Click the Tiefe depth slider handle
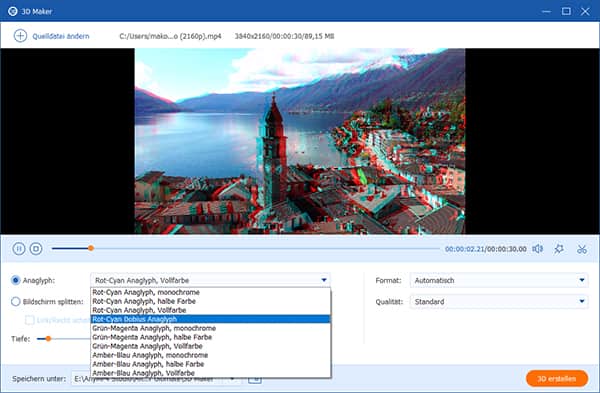 click(x=48, y=339)
